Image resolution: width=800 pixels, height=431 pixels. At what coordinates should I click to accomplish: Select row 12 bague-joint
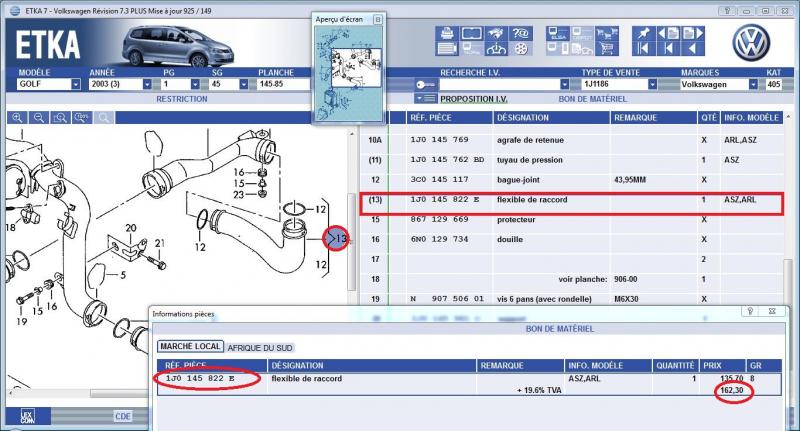tap(572, 180)
